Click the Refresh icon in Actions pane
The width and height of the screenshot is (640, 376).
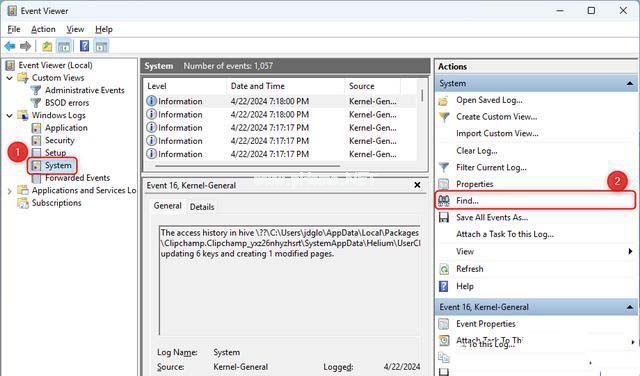coord(444,269)
